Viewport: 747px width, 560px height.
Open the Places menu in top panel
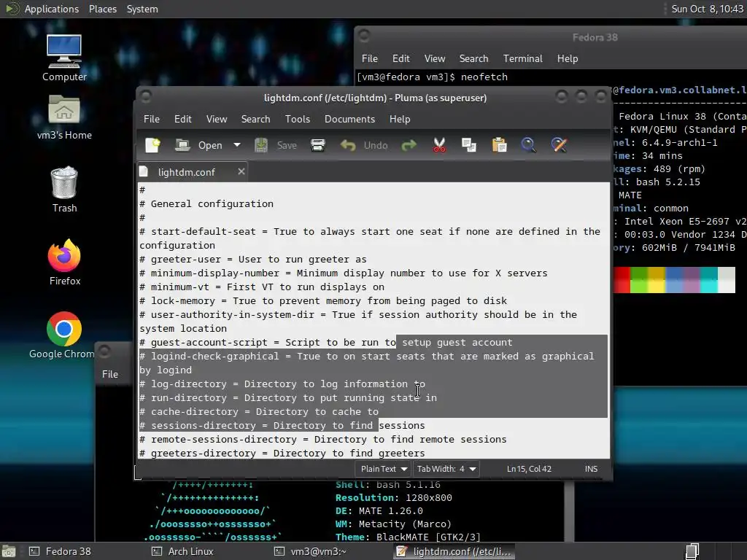pyautogui.click(x=102, y=9)
